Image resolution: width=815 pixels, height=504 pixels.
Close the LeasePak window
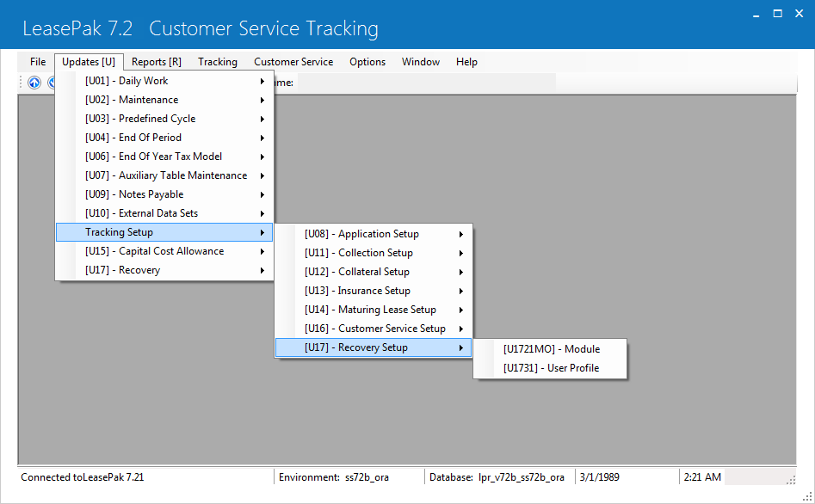(800, 14)
